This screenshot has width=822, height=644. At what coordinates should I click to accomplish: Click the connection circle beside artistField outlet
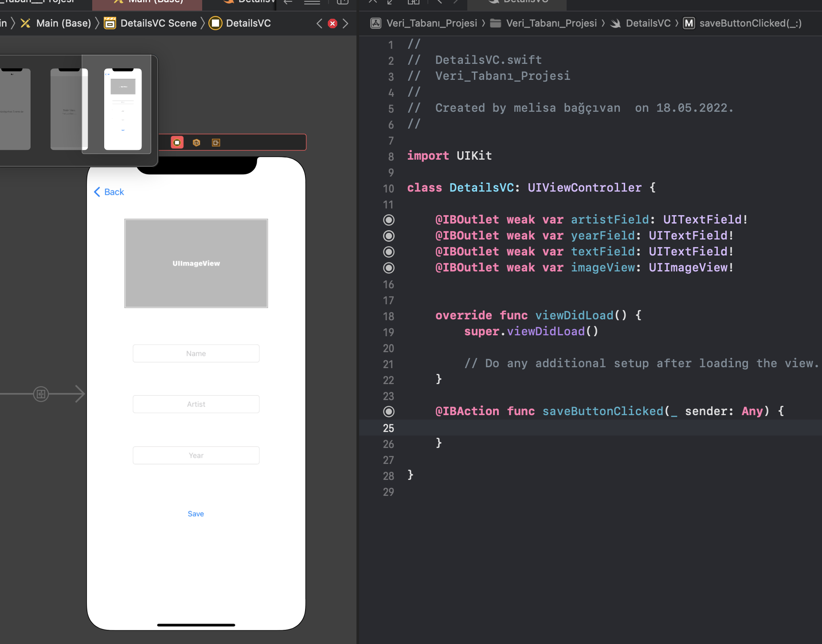click(x=389, y=220)
